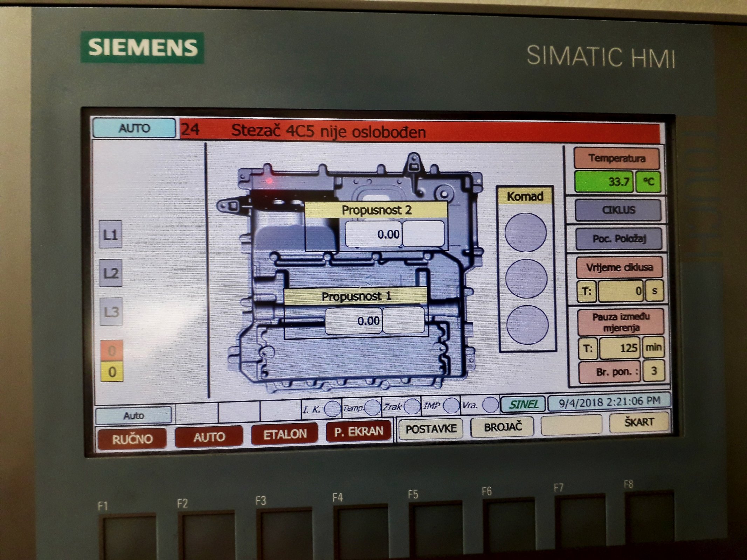Select the Vrijeme ciklusa label
The image size is (747, 560).
620,267
